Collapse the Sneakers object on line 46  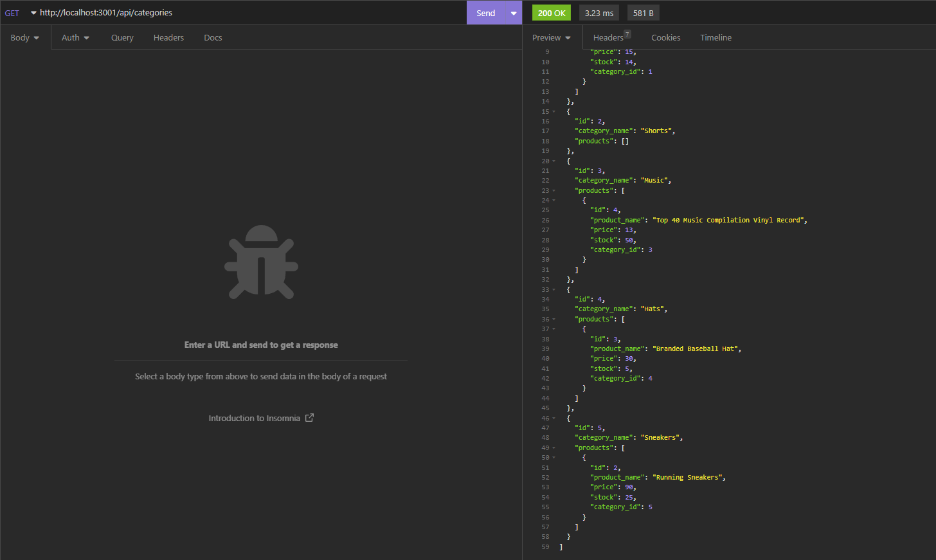(554, 418)
